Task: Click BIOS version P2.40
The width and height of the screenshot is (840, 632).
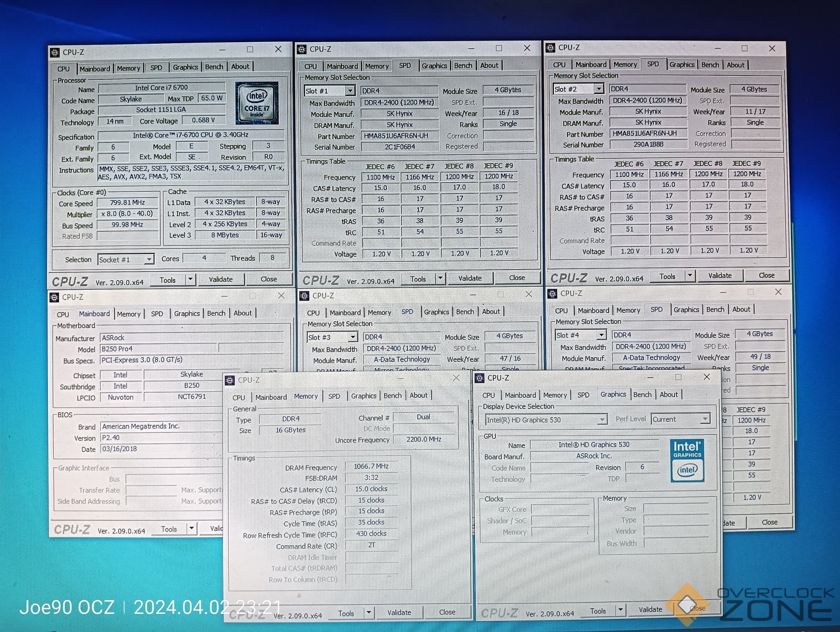Action: [x=161, y=438]
